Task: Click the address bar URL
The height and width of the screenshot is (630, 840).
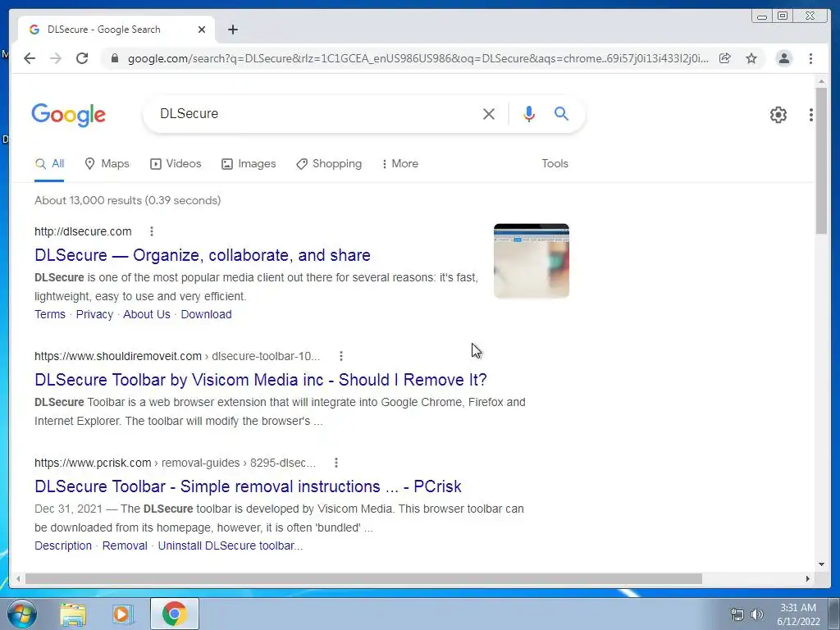Action: [x=418, y=58]
